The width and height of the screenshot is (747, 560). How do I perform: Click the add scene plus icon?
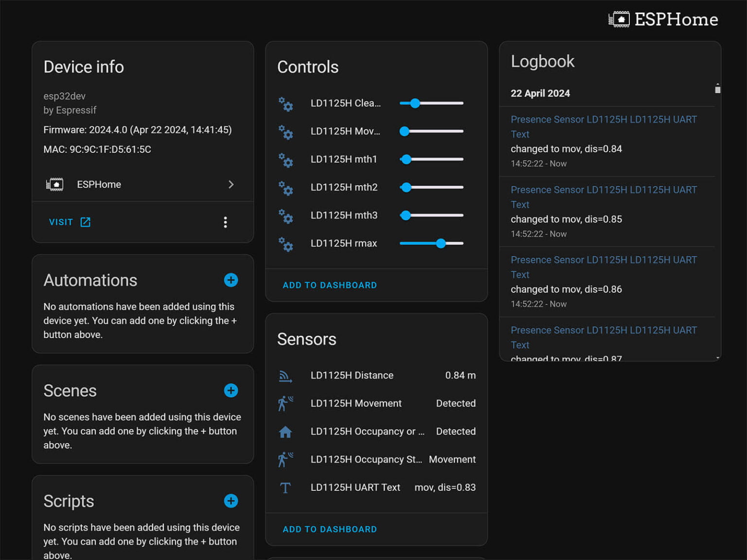tap(231, 390)
